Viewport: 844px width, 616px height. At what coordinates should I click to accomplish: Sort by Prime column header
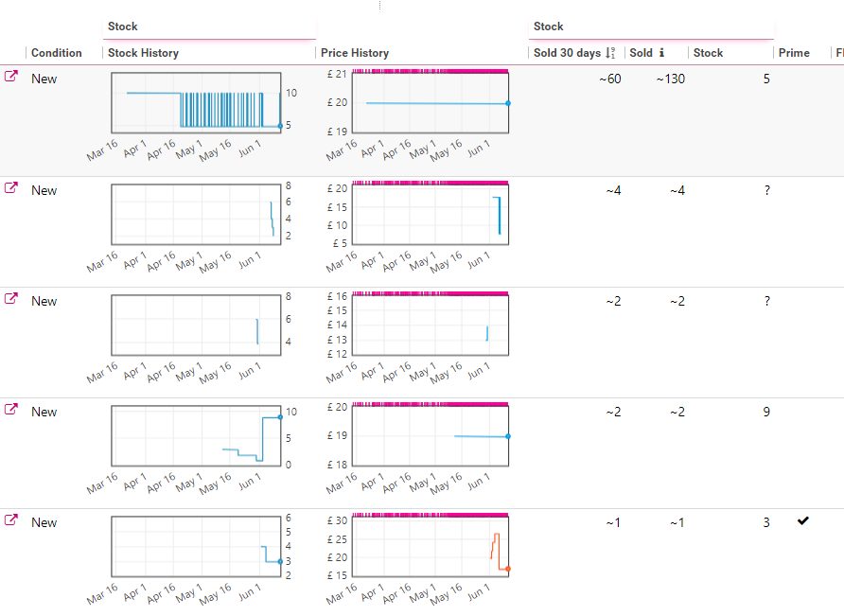794,53
